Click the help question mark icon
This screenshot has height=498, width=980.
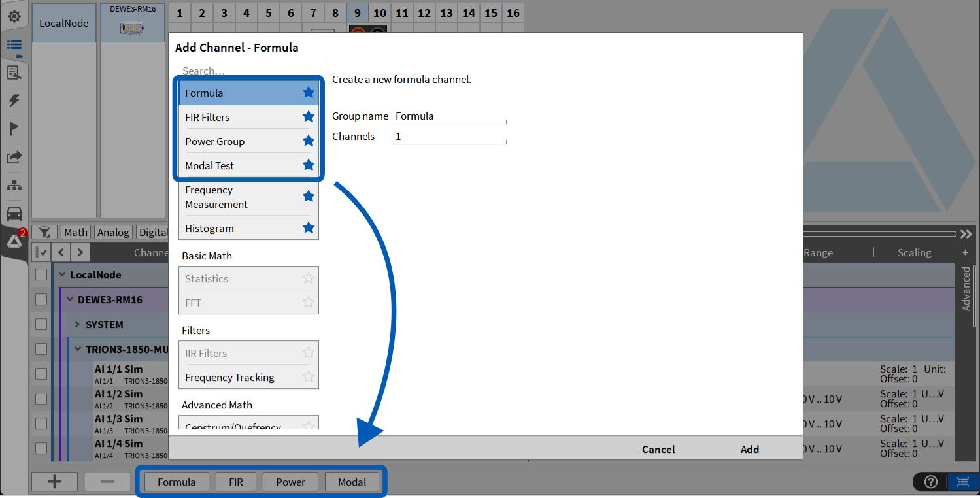pos(931,482)
